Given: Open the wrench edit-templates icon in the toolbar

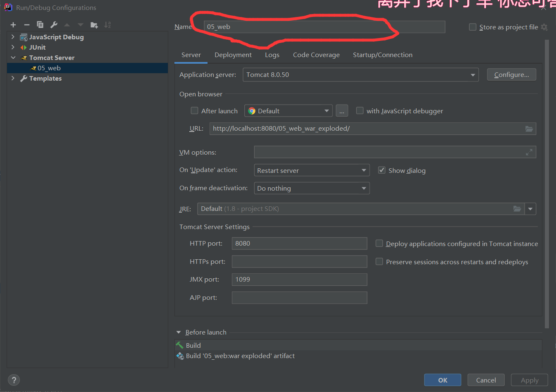Looking at the screenshot, I should [54, 25].
